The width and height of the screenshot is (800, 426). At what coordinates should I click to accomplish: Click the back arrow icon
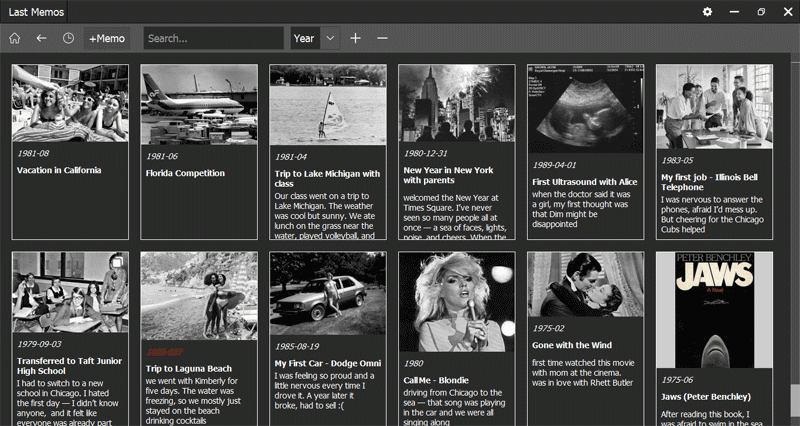[41, 38]
